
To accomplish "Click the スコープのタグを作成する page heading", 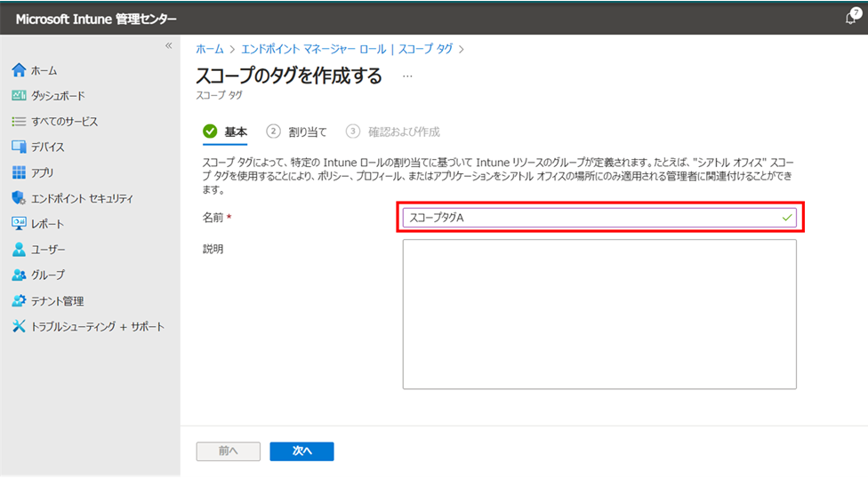I will tap(289, 76).
